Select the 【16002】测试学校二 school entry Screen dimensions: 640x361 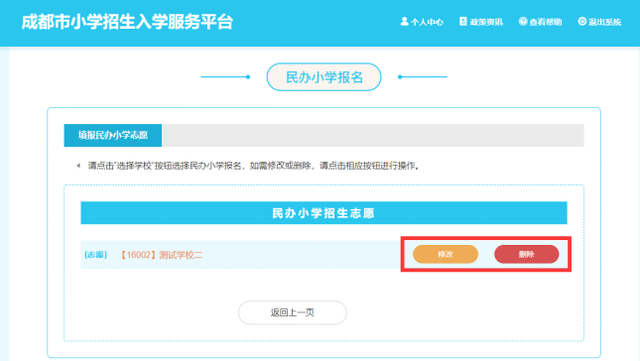point(161,255)
